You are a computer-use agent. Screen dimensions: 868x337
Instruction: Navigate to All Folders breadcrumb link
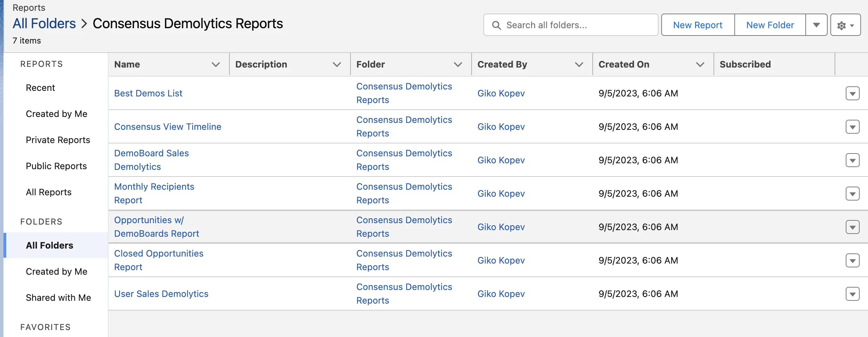coord(44,24)
